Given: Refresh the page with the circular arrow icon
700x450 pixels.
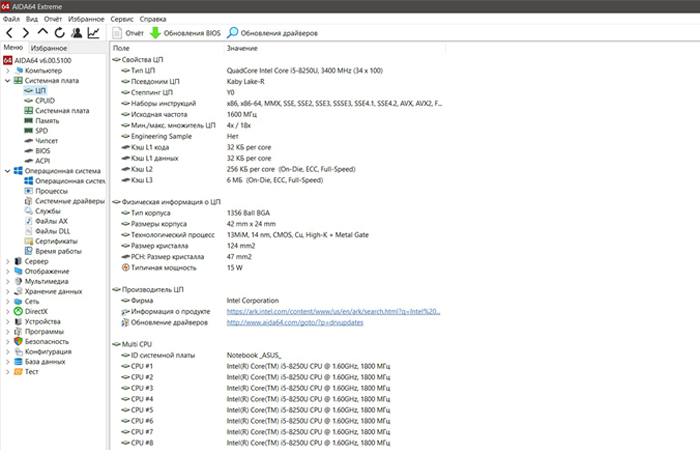Looking at the screenshot, I should tap(59, 33).
